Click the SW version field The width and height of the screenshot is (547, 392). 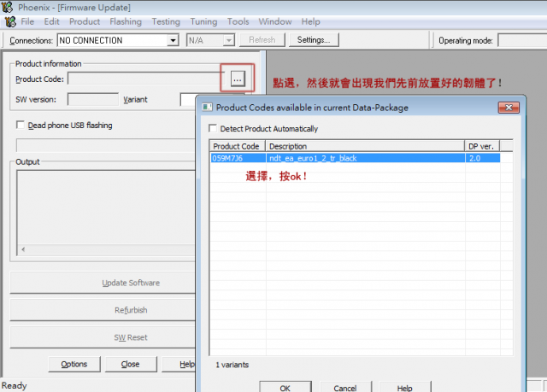[x=93, y=99]
